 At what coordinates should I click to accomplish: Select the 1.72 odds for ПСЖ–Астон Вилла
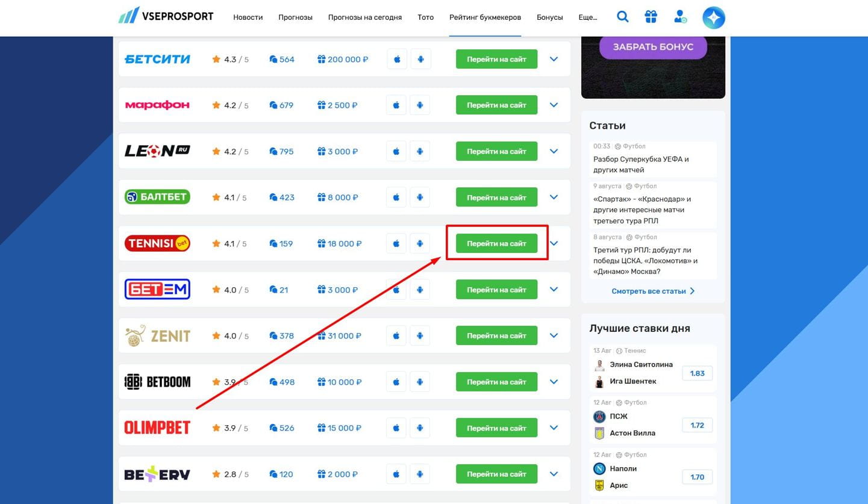tap(698, 425)
